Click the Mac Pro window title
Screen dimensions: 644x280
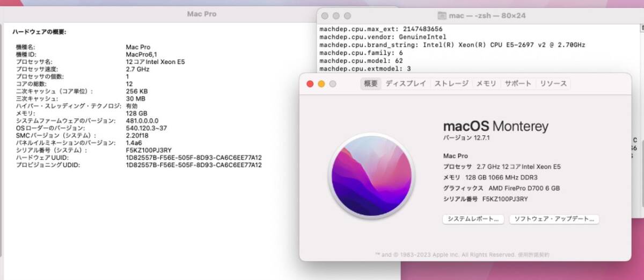pyautogui.click(x=201, y=14)
